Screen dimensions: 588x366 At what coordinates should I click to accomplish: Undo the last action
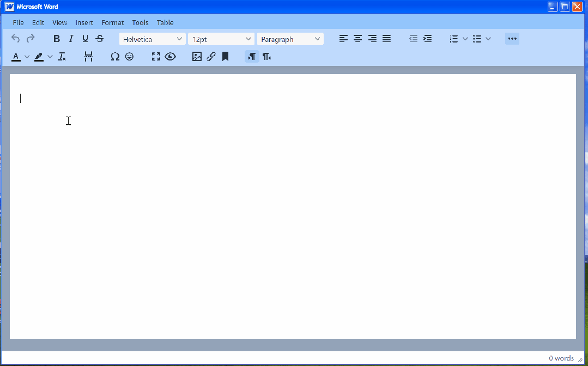(x=15, y=38)
